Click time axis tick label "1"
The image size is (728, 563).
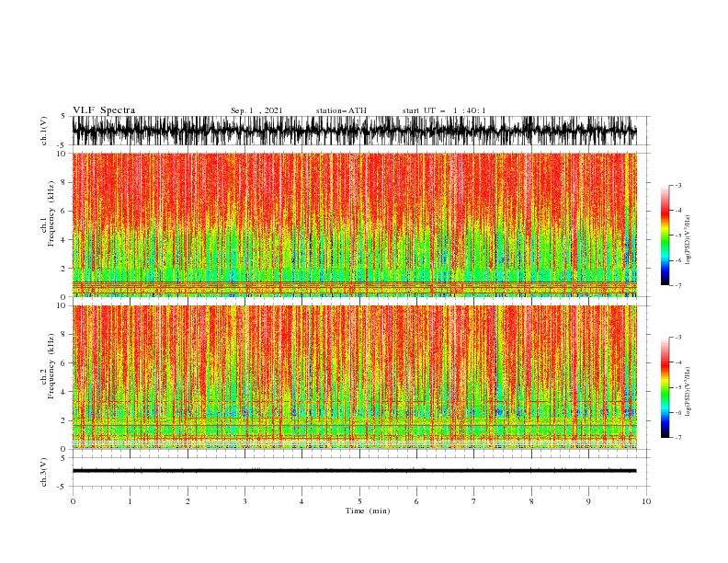[130, 501]
